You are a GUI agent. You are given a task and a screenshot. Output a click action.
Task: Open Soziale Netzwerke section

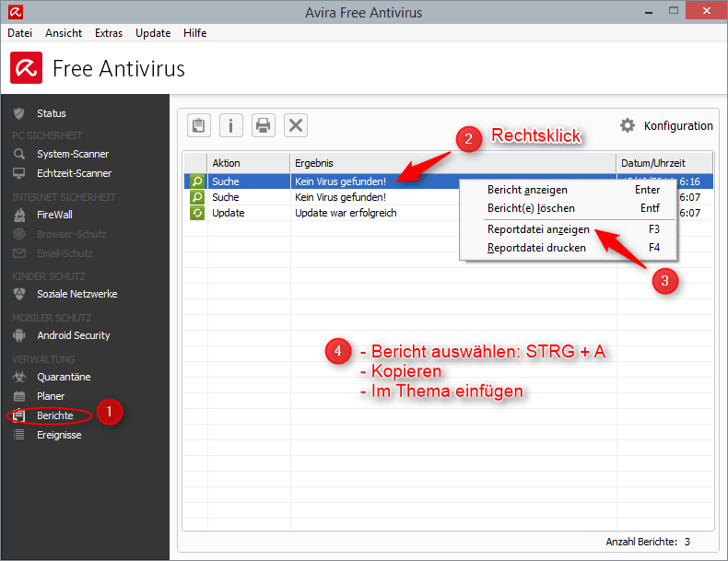click(77, 294)
